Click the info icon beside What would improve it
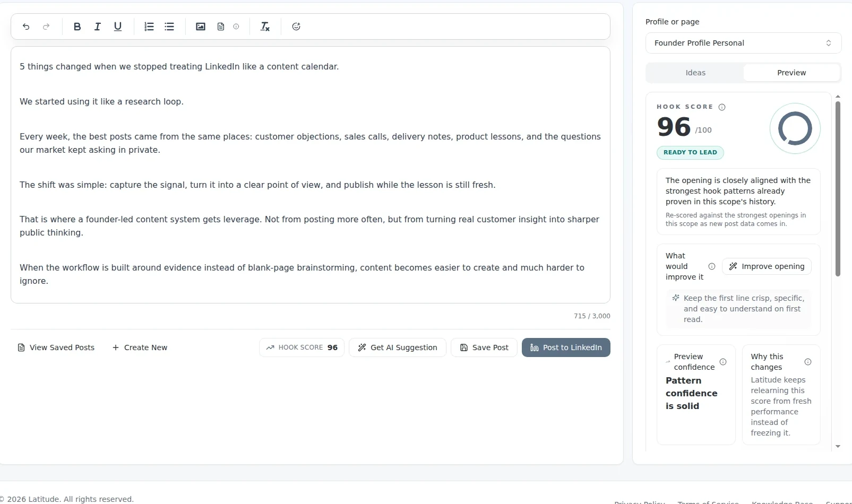This screenshot has width=852, height=504. (x=712, y=266)
